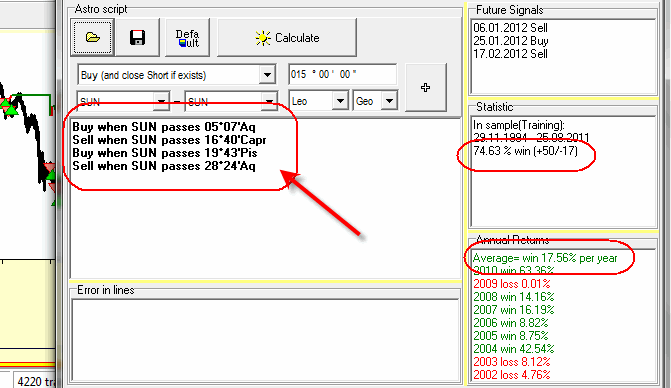
Task: Save script using floppy disk icon
Action: [137, 38]
